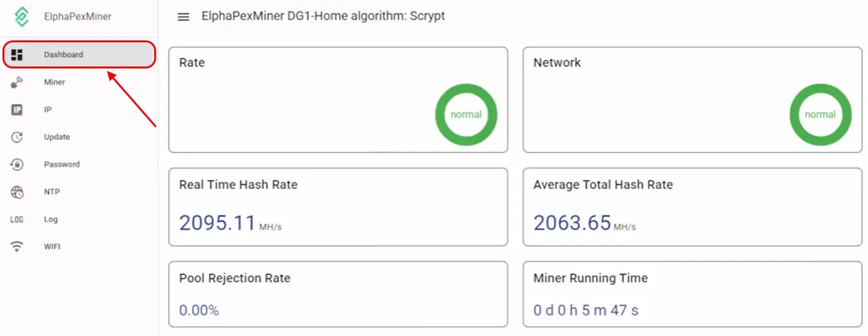
Task: Click the Password lock icon
Action: coord(17,165)
